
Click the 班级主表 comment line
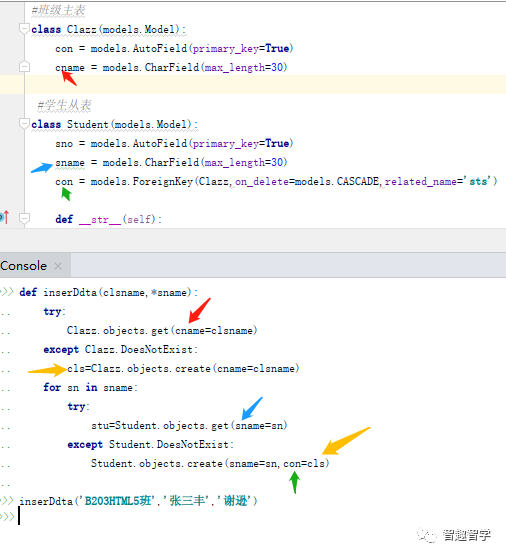coord(58,10)
